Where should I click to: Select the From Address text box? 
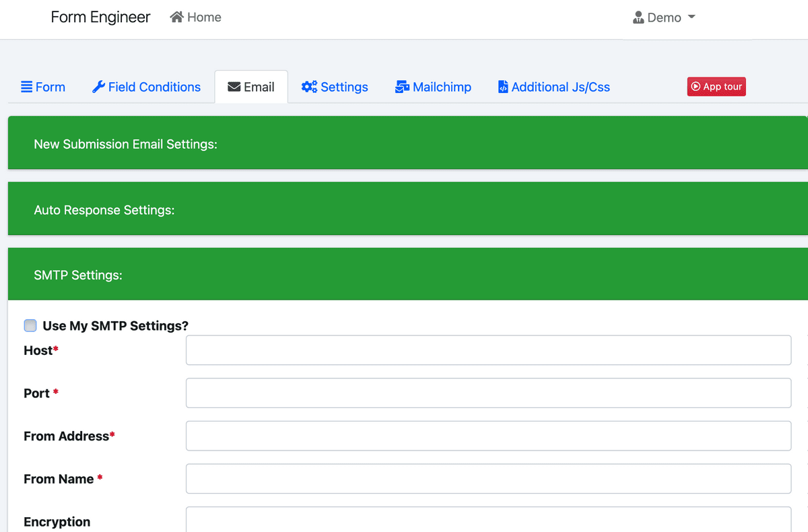[x=488, y=436]
